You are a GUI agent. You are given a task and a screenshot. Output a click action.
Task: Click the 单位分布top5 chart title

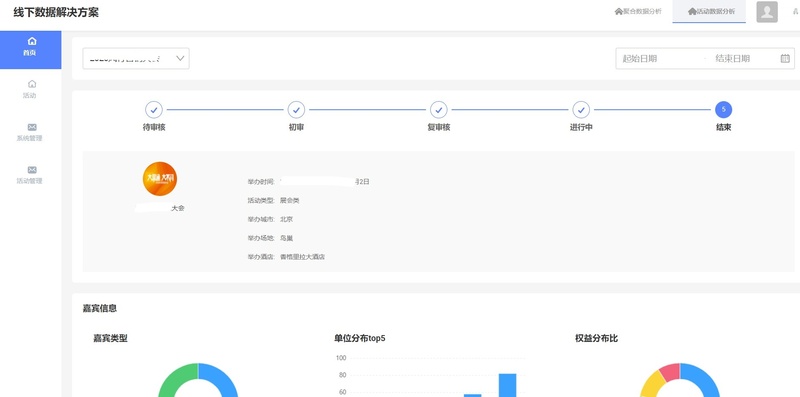(360, 338)
